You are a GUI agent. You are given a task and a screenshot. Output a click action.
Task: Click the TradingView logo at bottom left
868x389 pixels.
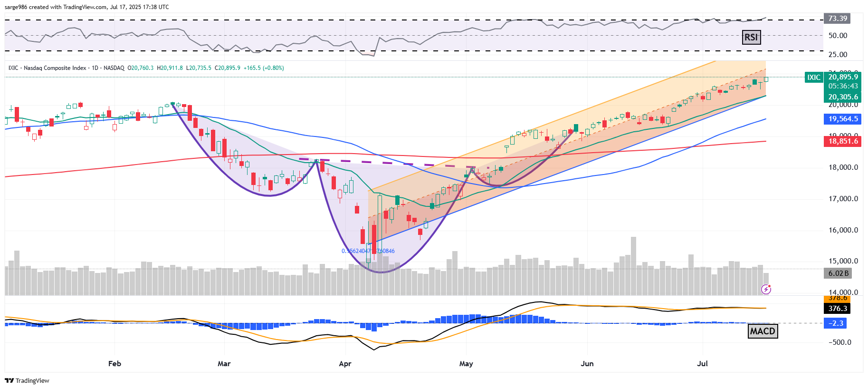click(27, 380)
